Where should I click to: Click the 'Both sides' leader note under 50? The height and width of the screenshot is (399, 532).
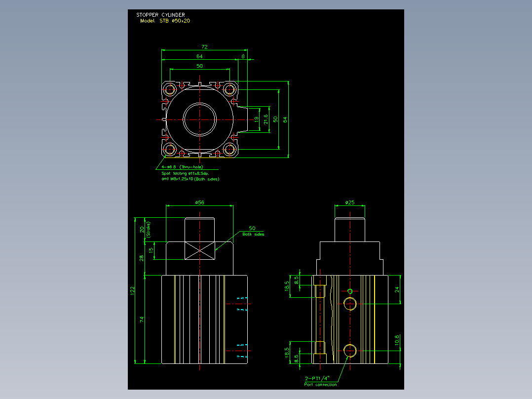[253, 234]
